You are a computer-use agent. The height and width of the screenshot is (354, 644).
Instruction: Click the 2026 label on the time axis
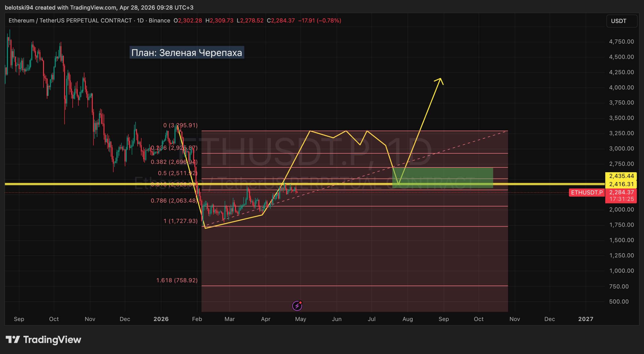point(161,319)
